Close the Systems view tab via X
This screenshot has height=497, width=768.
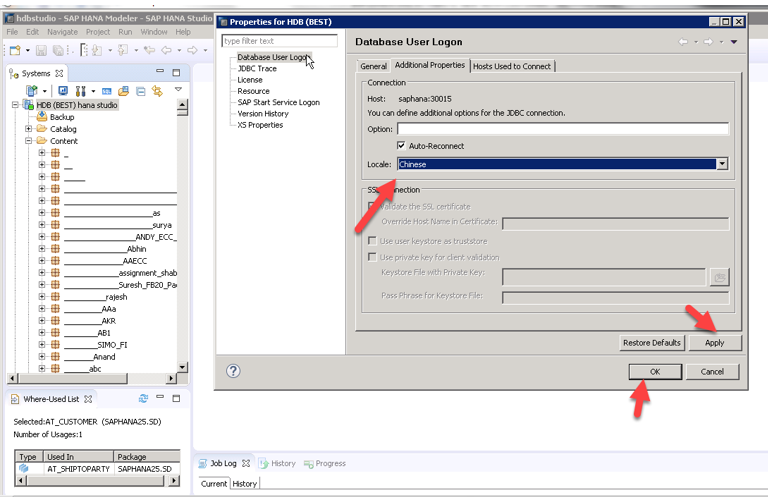coord(59,73)
